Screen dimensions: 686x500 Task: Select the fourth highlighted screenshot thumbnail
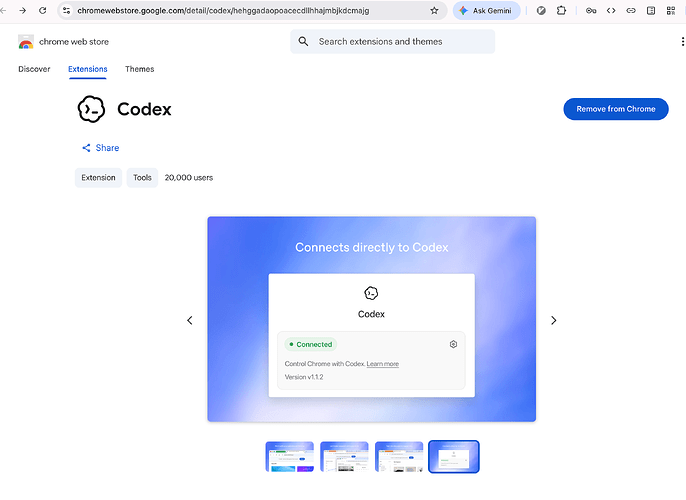point(454,457)
